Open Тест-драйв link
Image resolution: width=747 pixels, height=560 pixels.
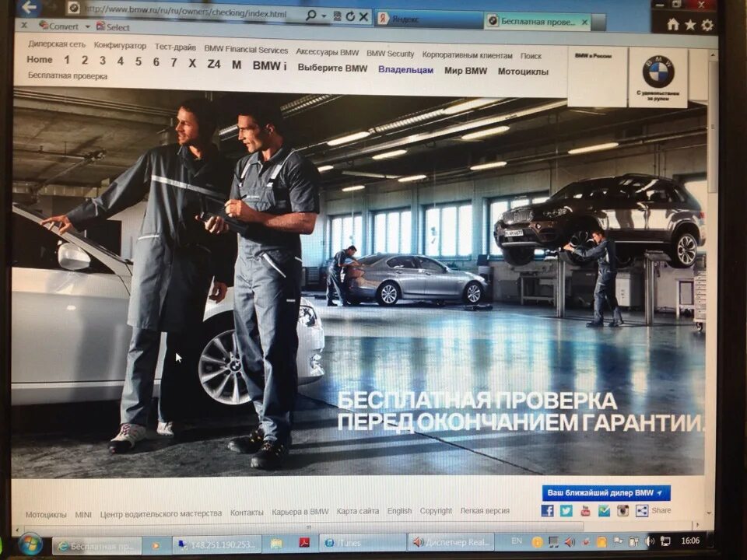coord(175,47)
